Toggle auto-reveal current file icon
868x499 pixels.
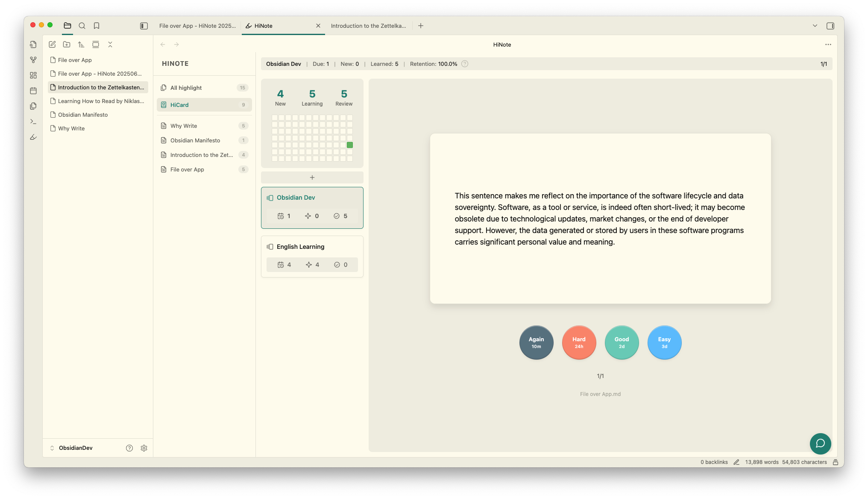pos(96,44)
